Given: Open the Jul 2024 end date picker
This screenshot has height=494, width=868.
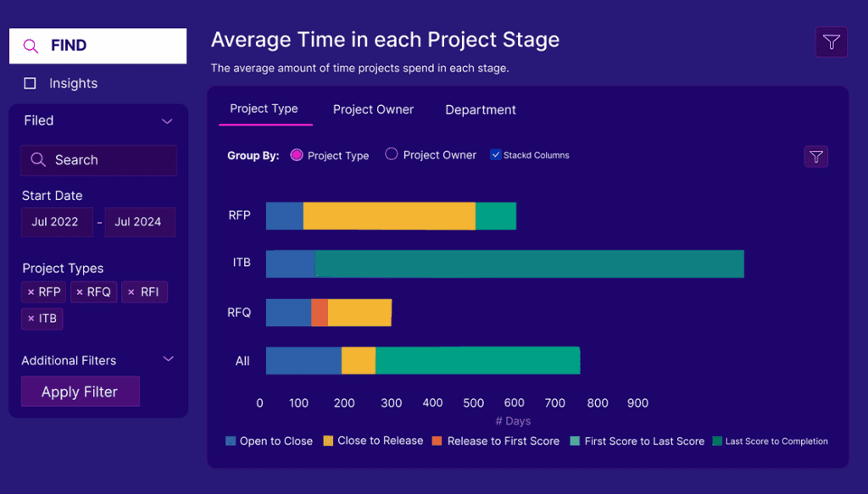Looking at the screenshot, I should pos(138,222).
